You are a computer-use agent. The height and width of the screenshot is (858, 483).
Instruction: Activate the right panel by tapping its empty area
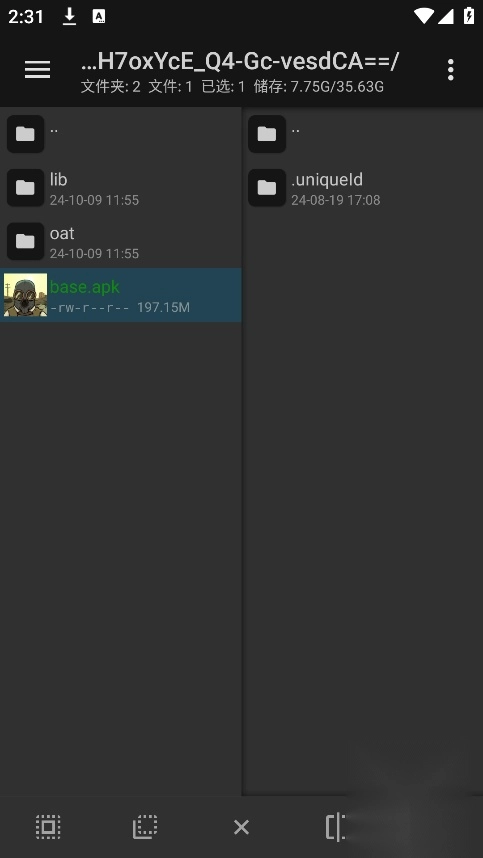(x=363, y=492)
